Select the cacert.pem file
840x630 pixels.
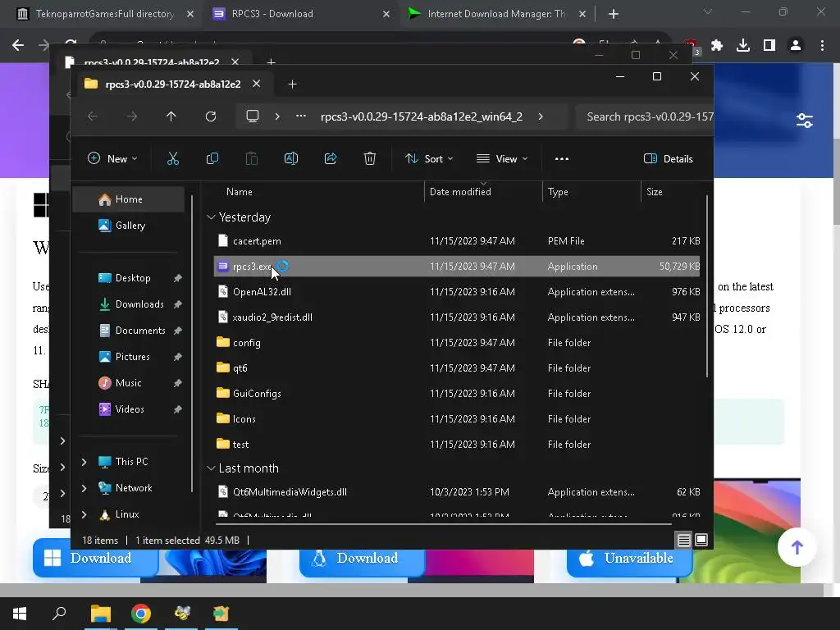tap(456, 241)
